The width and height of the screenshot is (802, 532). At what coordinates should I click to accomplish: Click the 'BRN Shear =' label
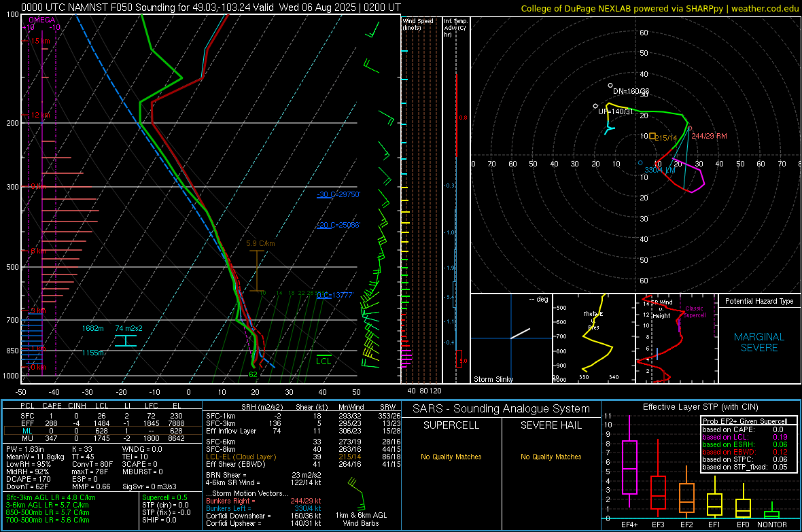226,475
